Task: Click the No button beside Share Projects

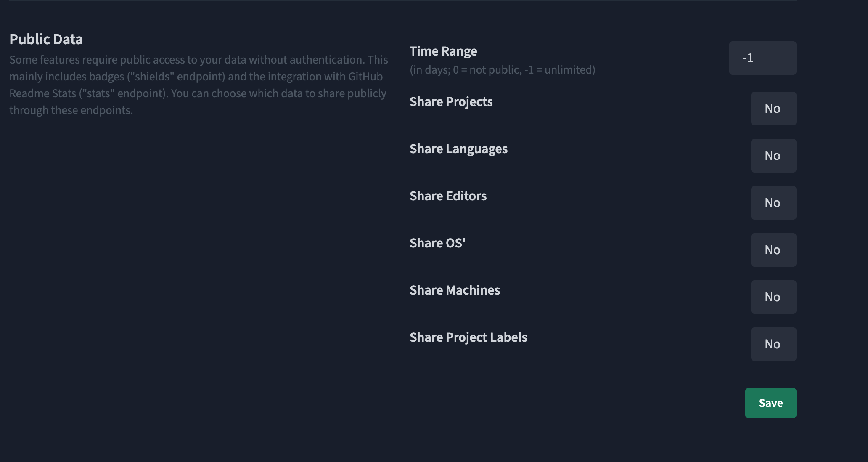Action: [x=773, y=108]
